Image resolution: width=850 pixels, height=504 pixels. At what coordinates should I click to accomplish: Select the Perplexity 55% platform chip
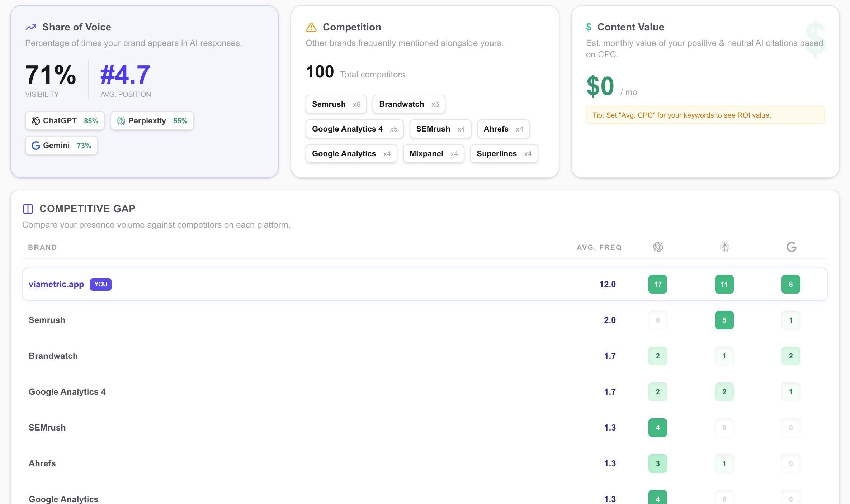[x=152, y=121]
